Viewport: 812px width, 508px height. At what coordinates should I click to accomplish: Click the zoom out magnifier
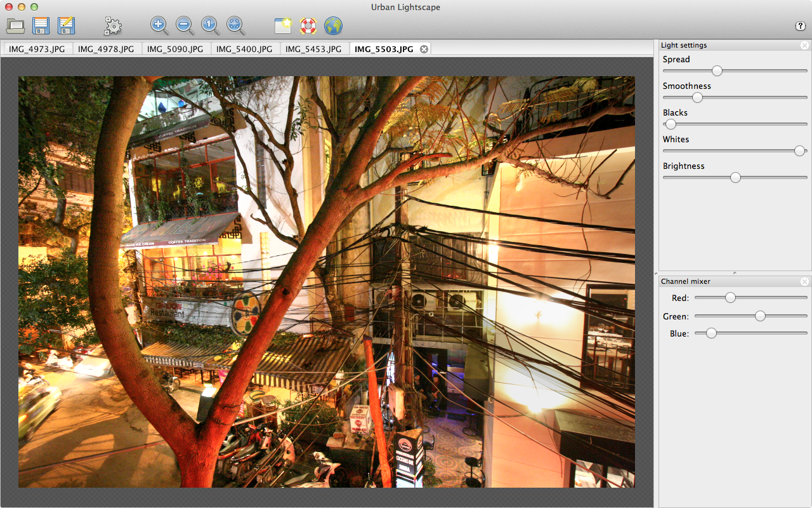[x=185, y=26]
